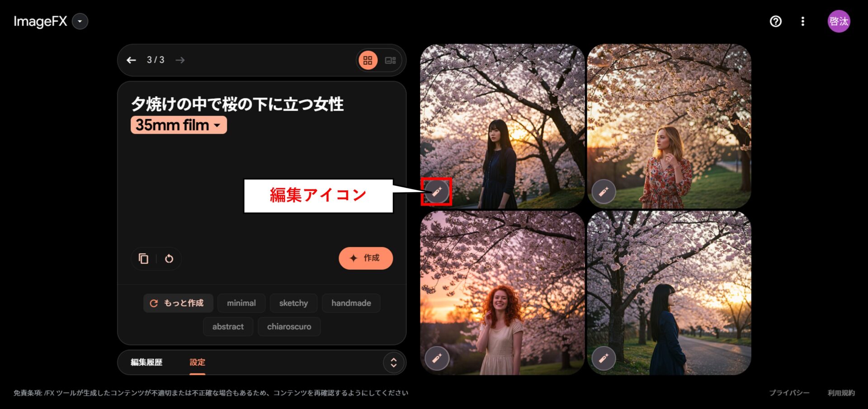This screenshot has width=868, height=409.
Task: Open the edit tool on the redhead woman's image
Action: [437, 358]
